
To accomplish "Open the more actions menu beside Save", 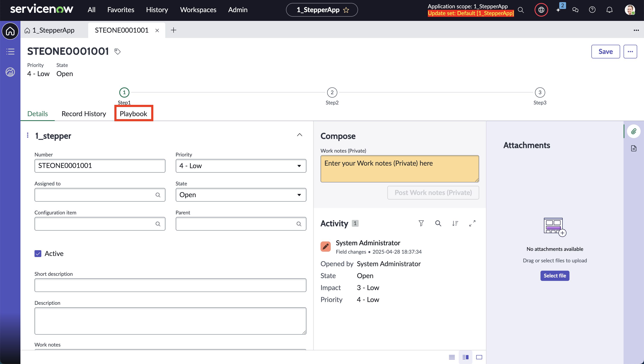I will tap(630, 52).
